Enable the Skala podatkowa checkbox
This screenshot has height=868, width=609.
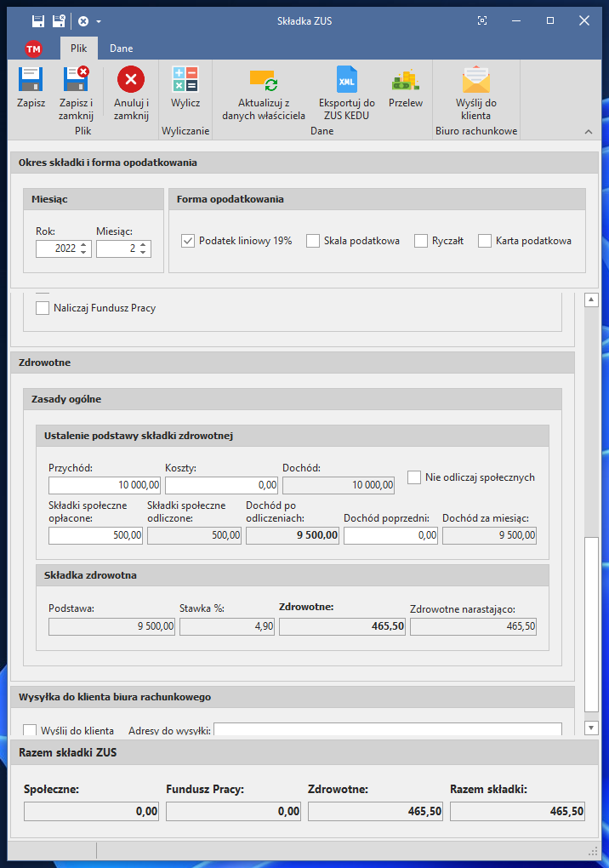pos(313,241)
